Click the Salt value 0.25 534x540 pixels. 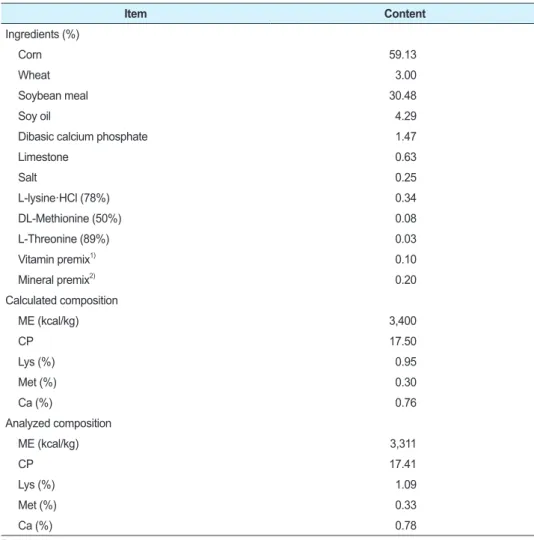point(406,178)
